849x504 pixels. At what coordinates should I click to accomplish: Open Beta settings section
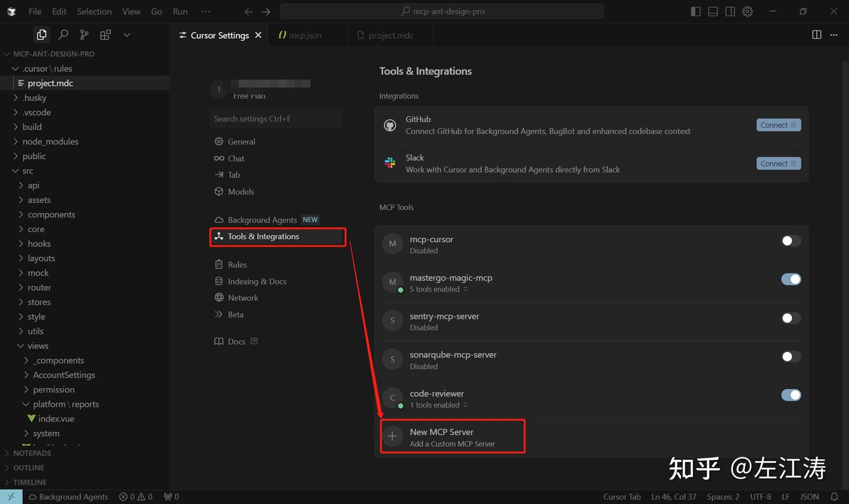(x=229, y=315)
